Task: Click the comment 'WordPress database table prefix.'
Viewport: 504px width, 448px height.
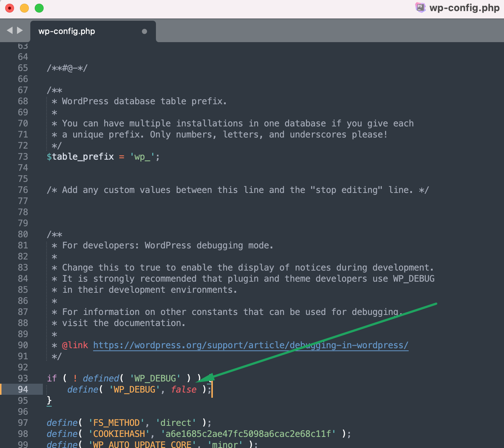Action: (x=144, y=101)
